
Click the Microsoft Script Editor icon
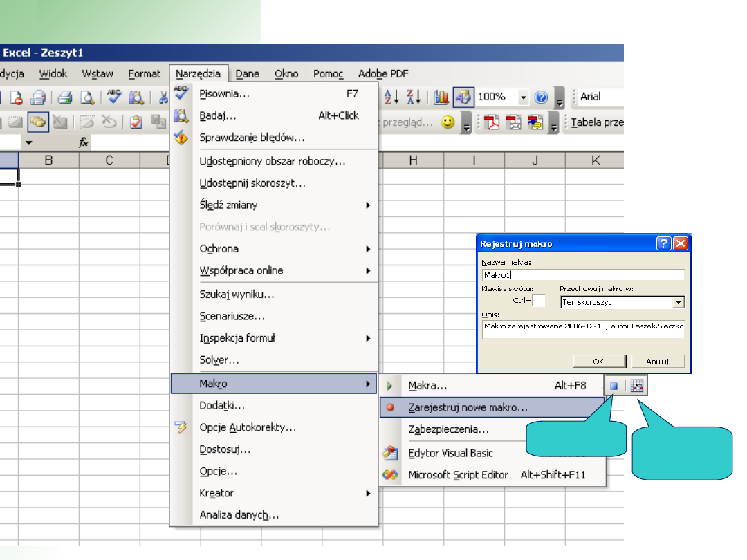coord(390,475)
